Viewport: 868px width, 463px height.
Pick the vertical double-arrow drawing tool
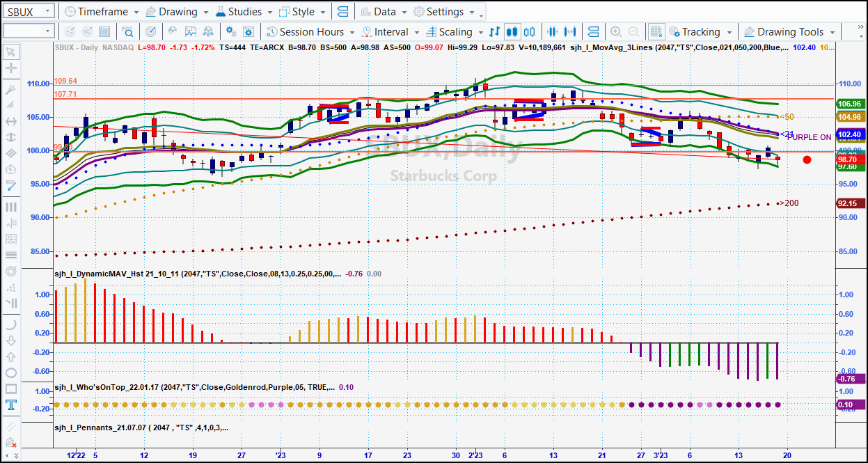click(11, 137)
